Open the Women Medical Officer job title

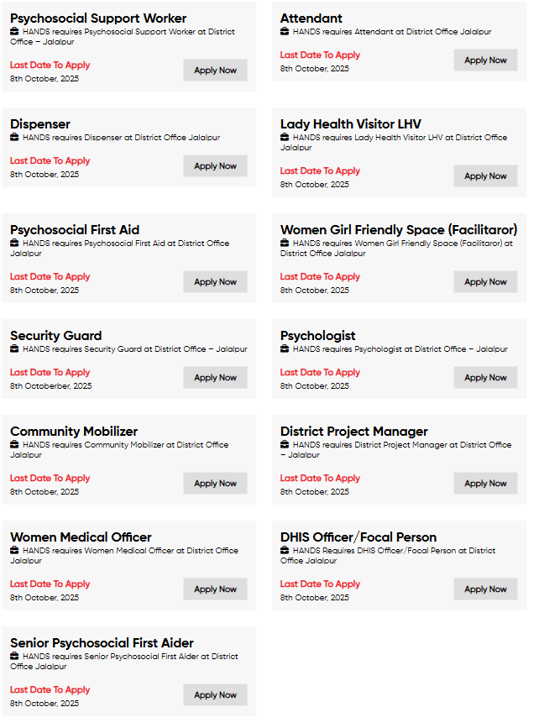[x=80, y=537]
